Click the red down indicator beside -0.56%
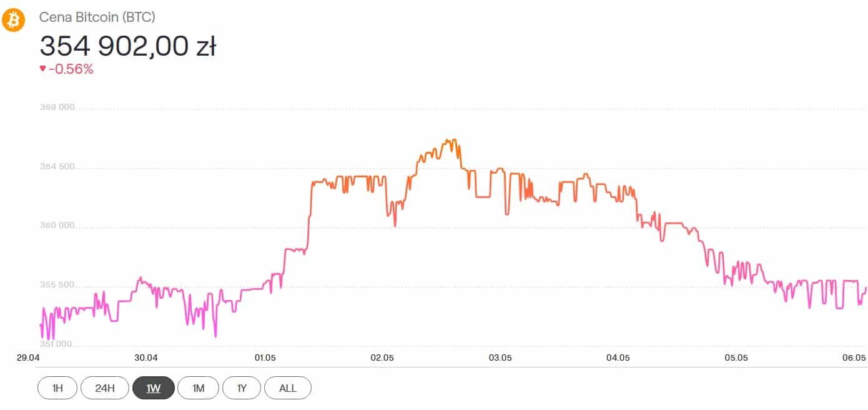Screen dimensions: 868x410 42,69
